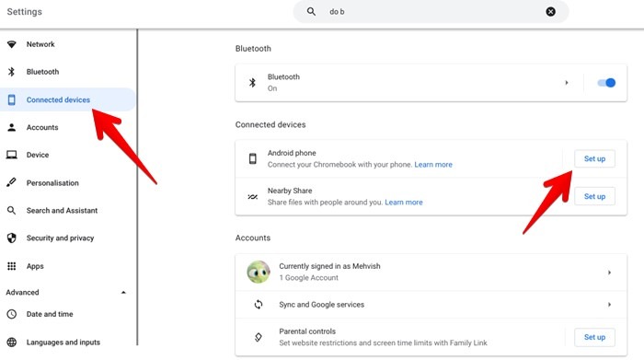Screen dimensions: 644x360
Task: Open Apps settings in sidebar
Action: (x=35, y=266)
